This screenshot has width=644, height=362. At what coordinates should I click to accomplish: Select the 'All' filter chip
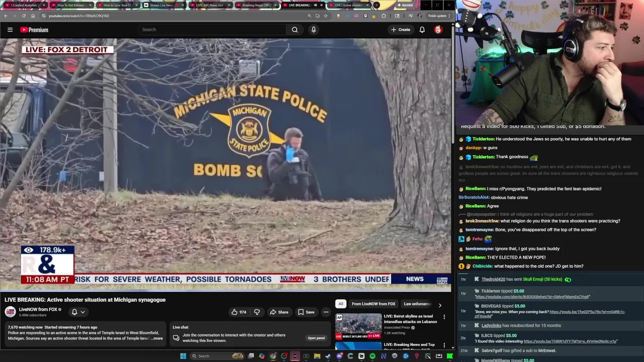click(341, 304)
